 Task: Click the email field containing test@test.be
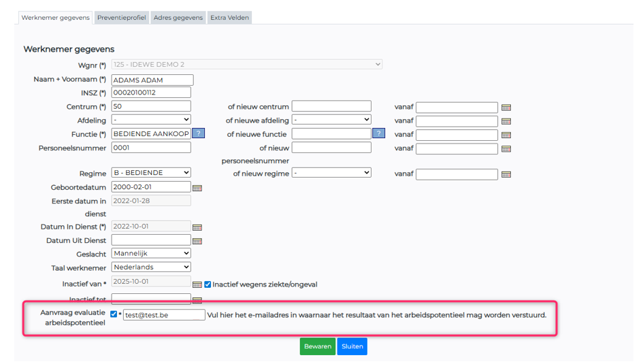[163, 315]
